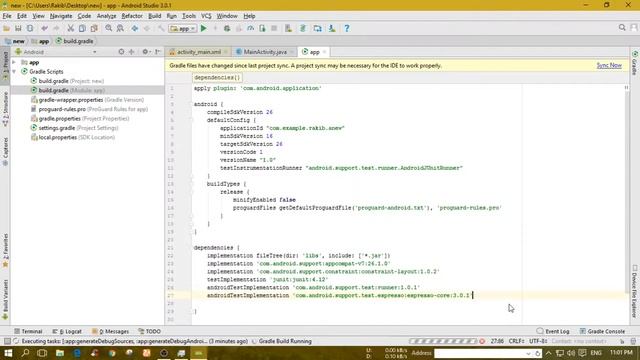Click the Paste toolbar icon
The height and width of the screenshot is (360, 640).
[94, 29]
